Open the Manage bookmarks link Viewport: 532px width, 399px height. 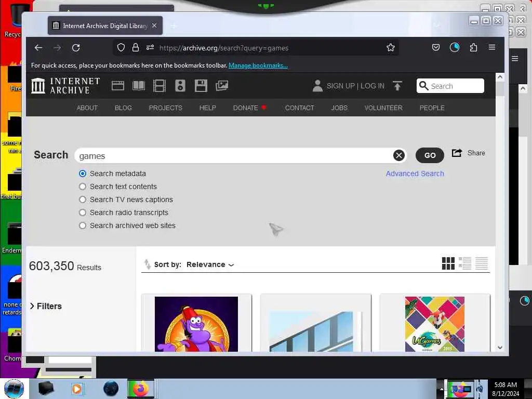tap(258, 65)
